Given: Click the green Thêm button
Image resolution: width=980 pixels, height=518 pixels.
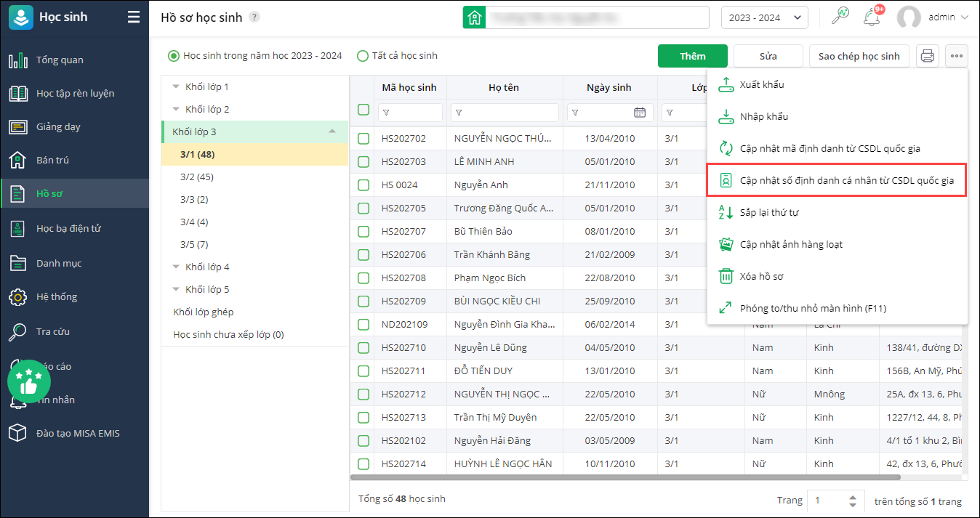Looking at the screenshot, I should click(x=693, y=56).
